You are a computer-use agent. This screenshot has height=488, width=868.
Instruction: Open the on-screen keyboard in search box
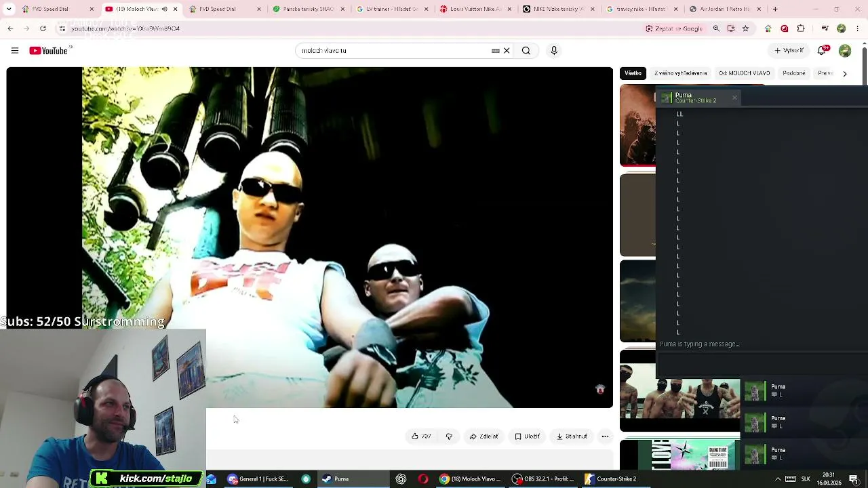coord(496,51)
